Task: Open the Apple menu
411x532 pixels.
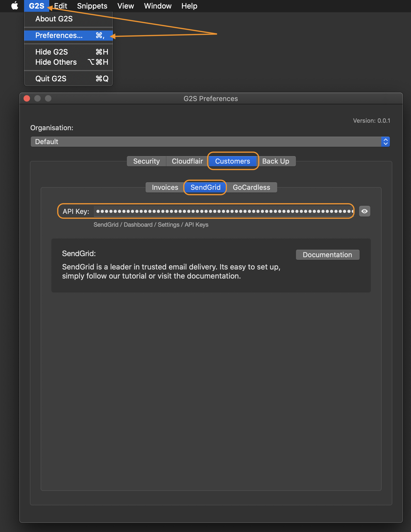Action: (15, 6)
